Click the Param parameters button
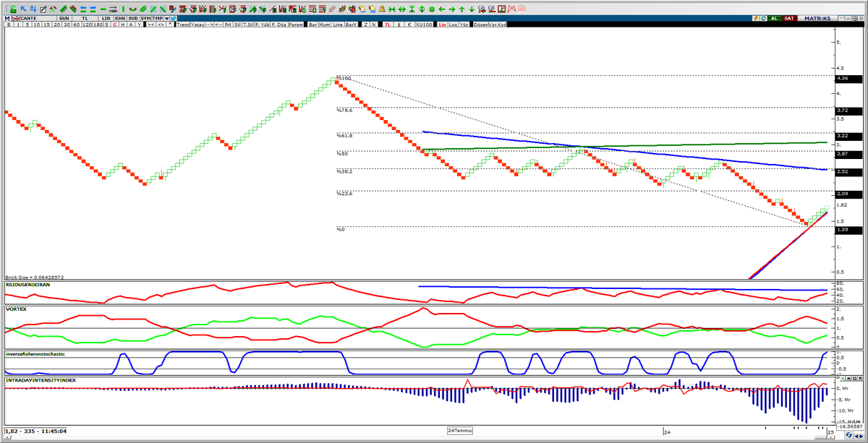 click(296, 25)
